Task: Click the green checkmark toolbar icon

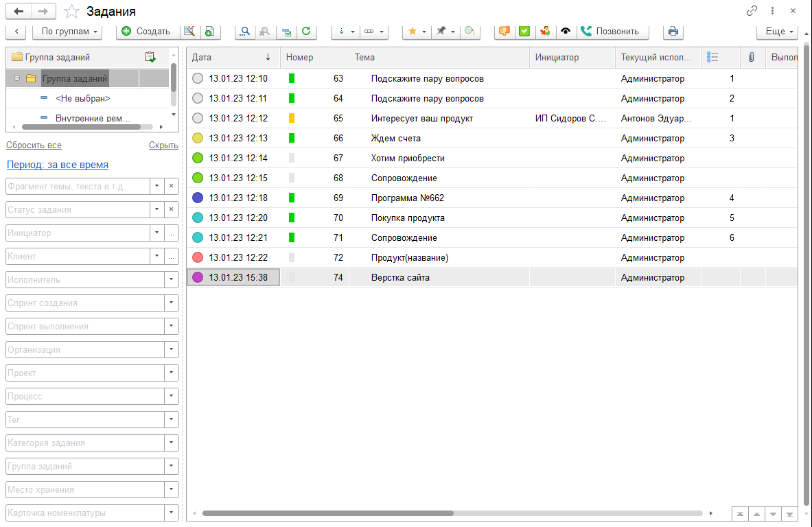Action: [x=524, y=32]
